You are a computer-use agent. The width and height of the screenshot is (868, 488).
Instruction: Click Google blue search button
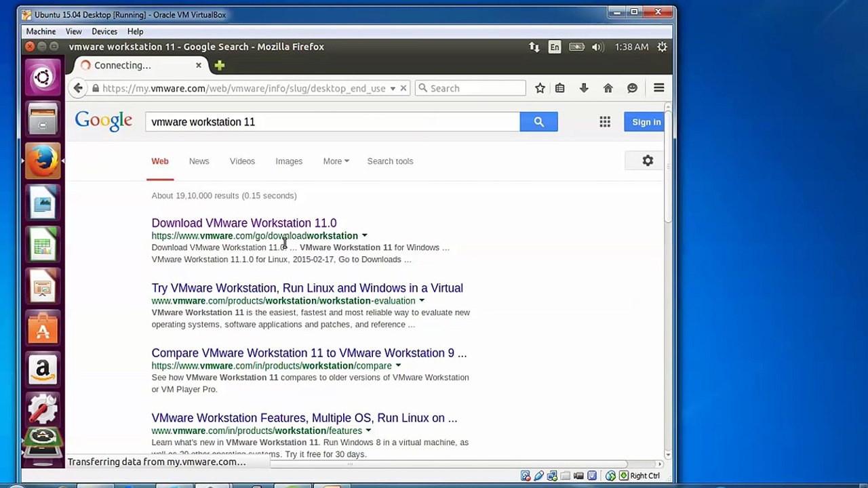(538, 122)
